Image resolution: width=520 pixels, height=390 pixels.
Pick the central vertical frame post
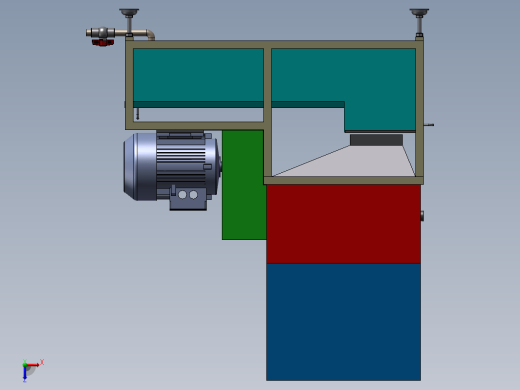click(267, 112)
